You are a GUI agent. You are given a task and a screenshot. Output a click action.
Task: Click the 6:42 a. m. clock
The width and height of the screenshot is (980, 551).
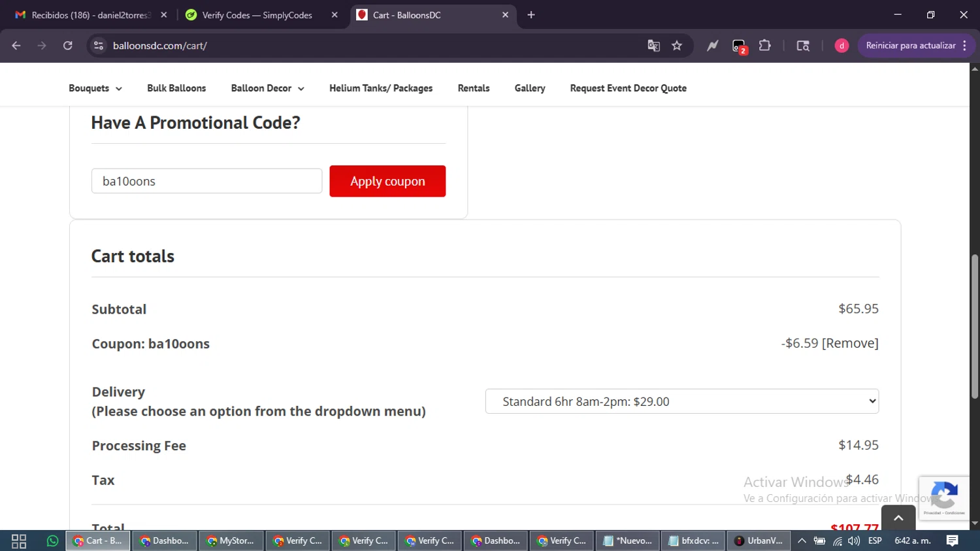click(x=913, y=541)
